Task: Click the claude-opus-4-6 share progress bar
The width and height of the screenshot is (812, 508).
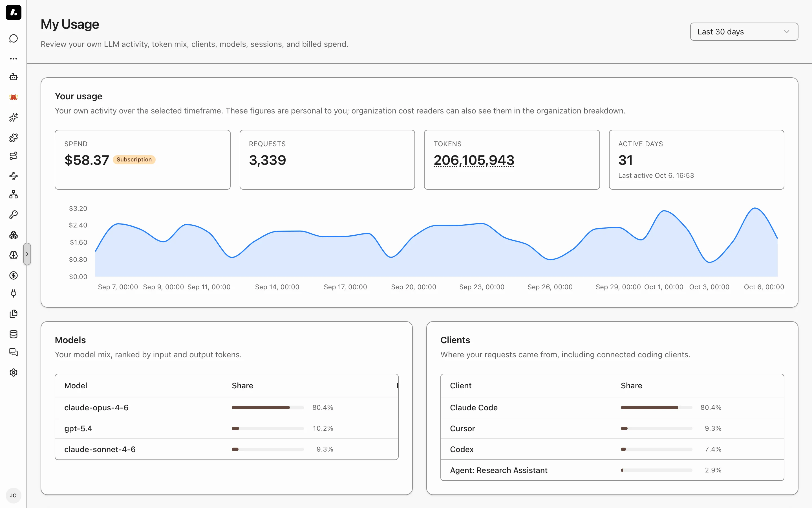Action: click(267, 408)
